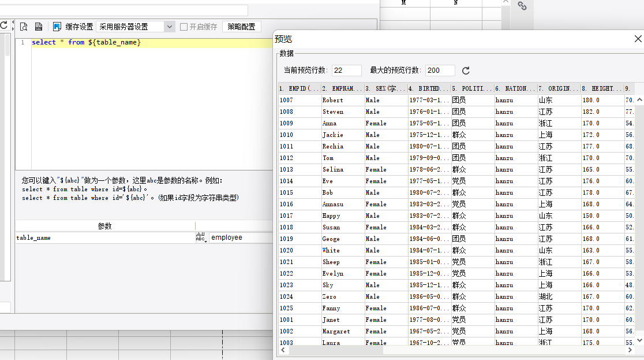The height and width of the screenshot is (360, 644).
Task: Refresh the preview row count
Action: 466,70
